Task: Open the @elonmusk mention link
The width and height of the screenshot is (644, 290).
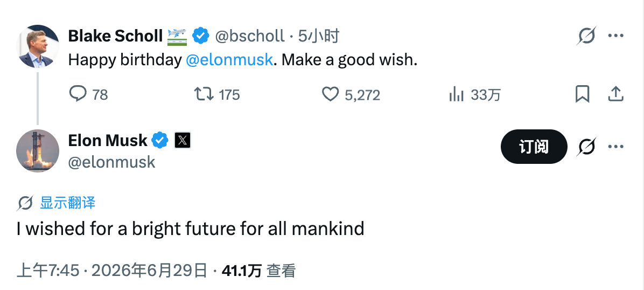Action: pos(229,60)
